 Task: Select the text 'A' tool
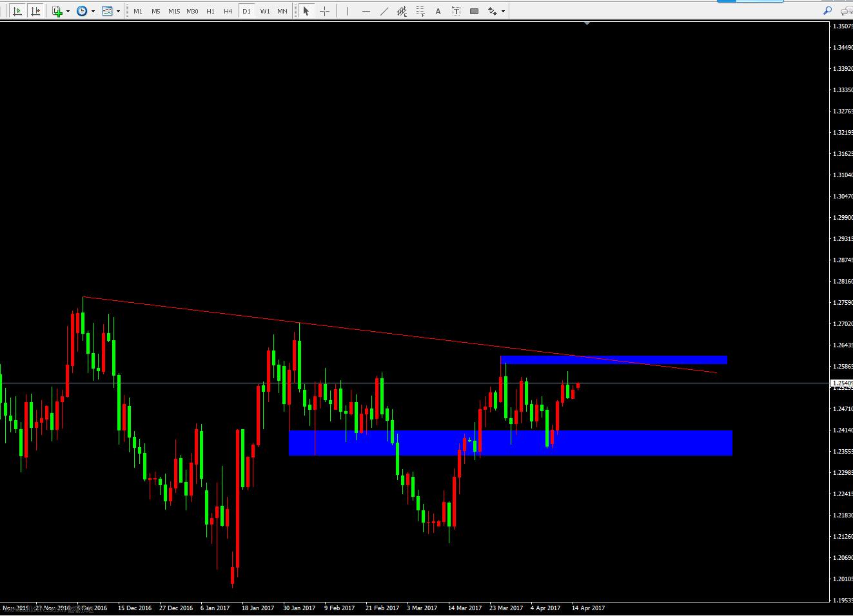(438, 11)
